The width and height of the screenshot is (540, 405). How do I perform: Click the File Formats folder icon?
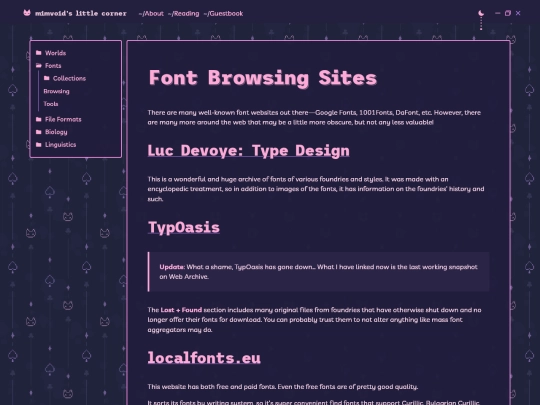(39, 119)
